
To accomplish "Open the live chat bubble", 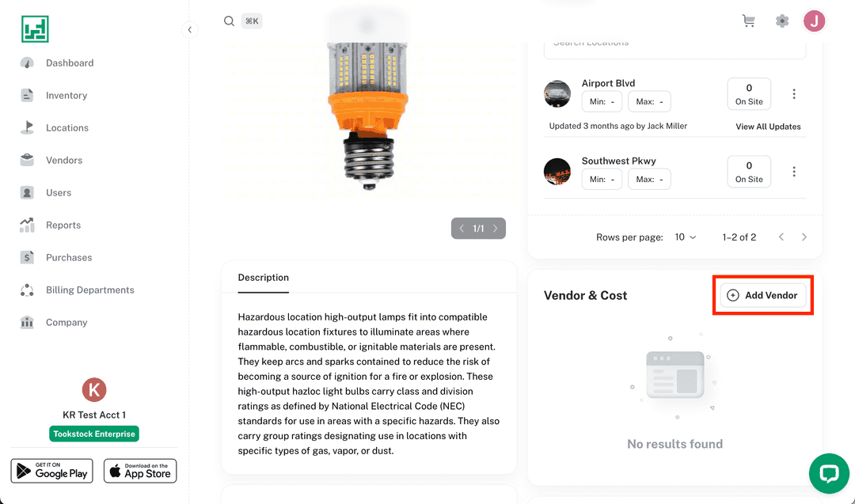I will pyautogui.click(x=829, y=473).
